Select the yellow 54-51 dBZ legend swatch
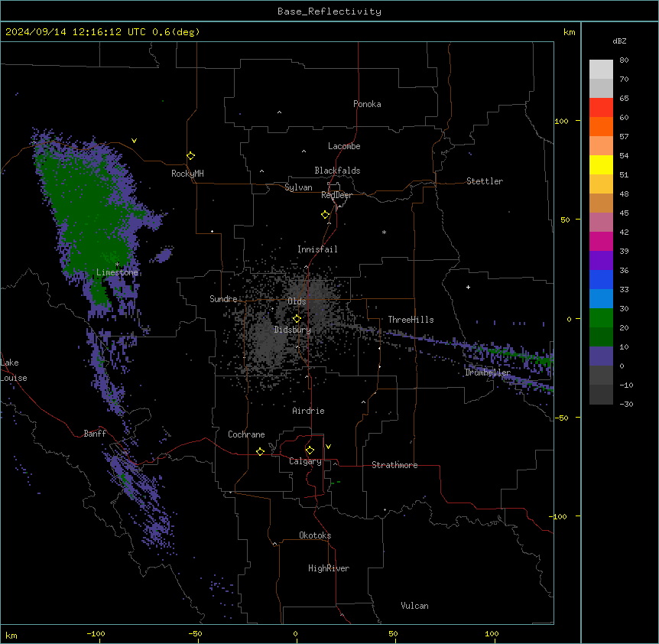Screen dimensions: 659x644 pyautogui.click(x=601, y=164)
